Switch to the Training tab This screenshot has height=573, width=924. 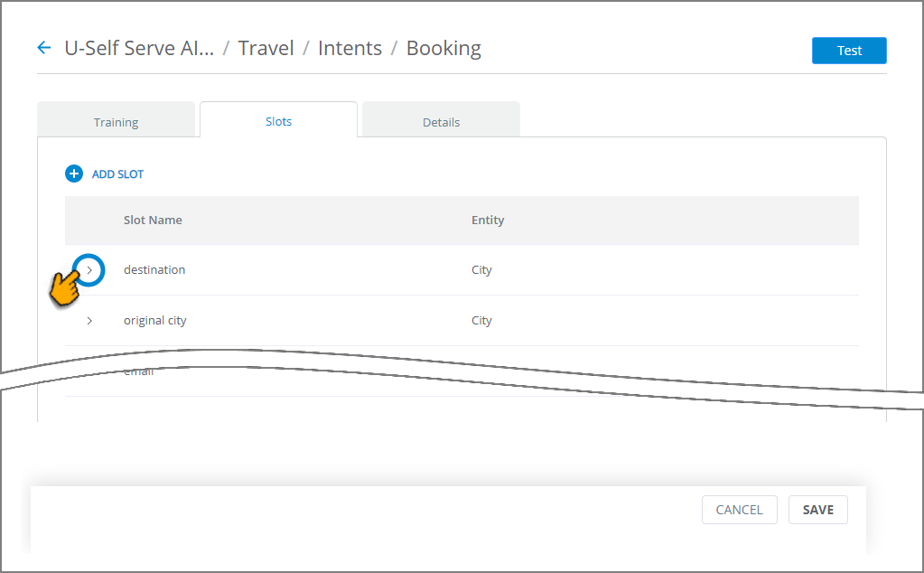tap(116, 122)
